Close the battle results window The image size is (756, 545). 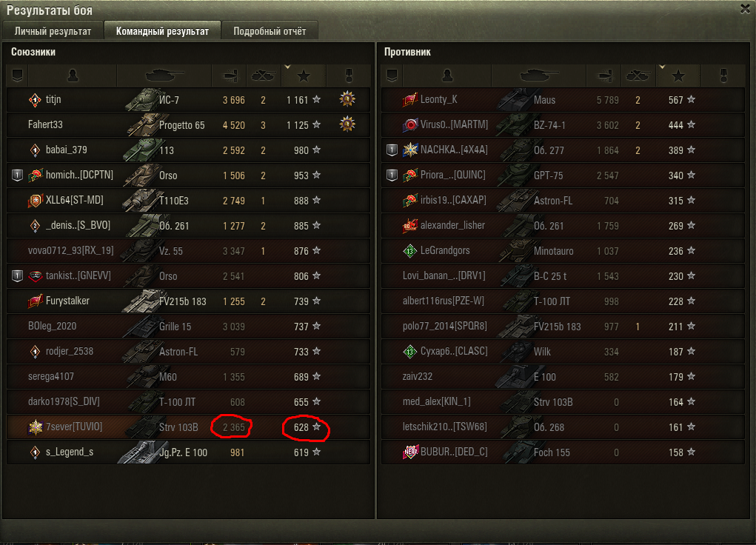pyautogui.click(x=745, y=9)
